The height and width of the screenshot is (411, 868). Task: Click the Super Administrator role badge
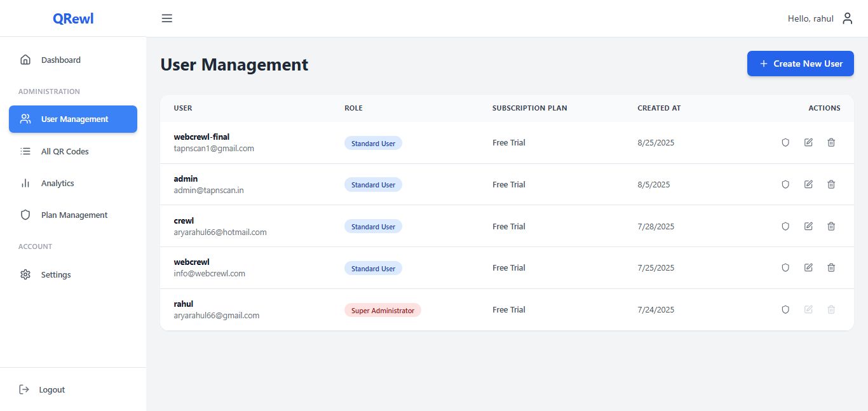(x=383, y=311)
